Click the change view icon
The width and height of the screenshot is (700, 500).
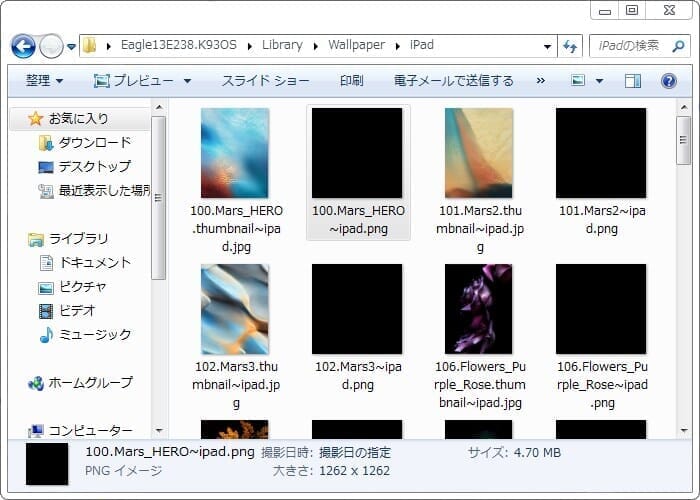pos(578,81)
